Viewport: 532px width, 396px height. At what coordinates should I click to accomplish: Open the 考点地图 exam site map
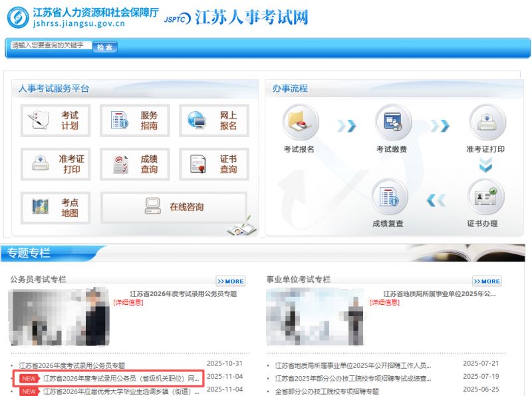[x=55, y=208]
